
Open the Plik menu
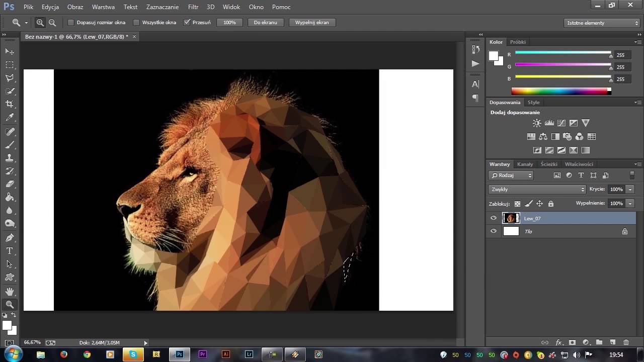click(28, 7)
